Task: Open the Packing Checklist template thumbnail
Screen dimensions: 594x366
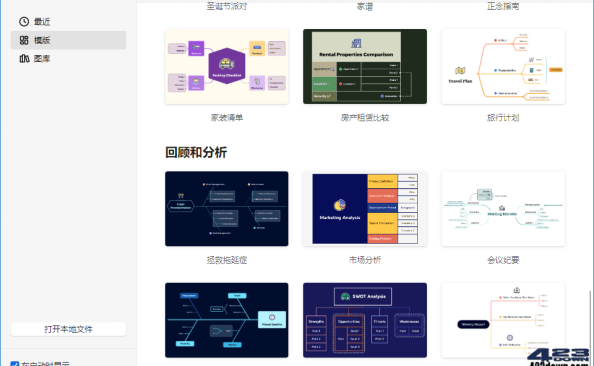Action: point(227,66)
